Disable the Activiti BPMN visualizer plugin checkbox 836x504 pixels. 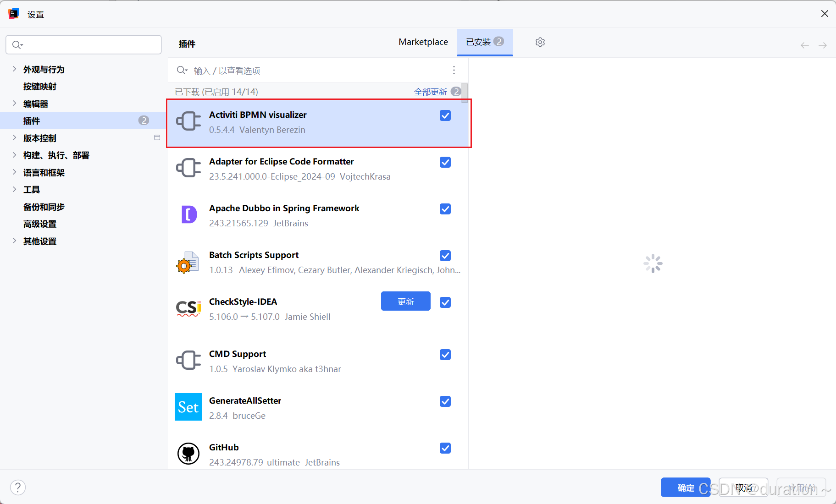click(x=445, y=115)
